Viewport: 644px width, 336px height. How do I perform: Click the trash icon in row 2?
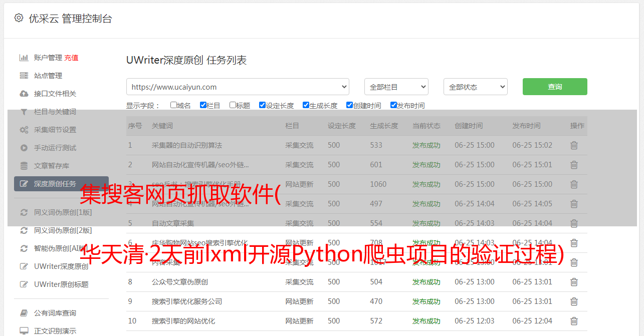point(574,165)
